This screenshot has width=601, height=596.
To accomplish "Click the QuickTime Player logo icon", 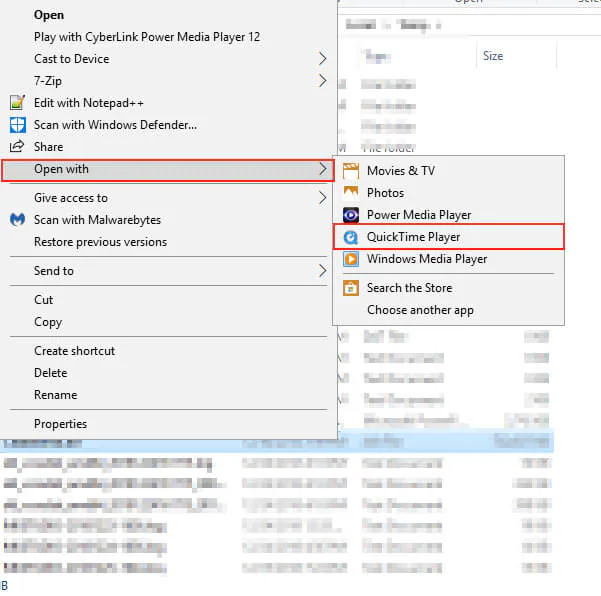I will [351, 237].
